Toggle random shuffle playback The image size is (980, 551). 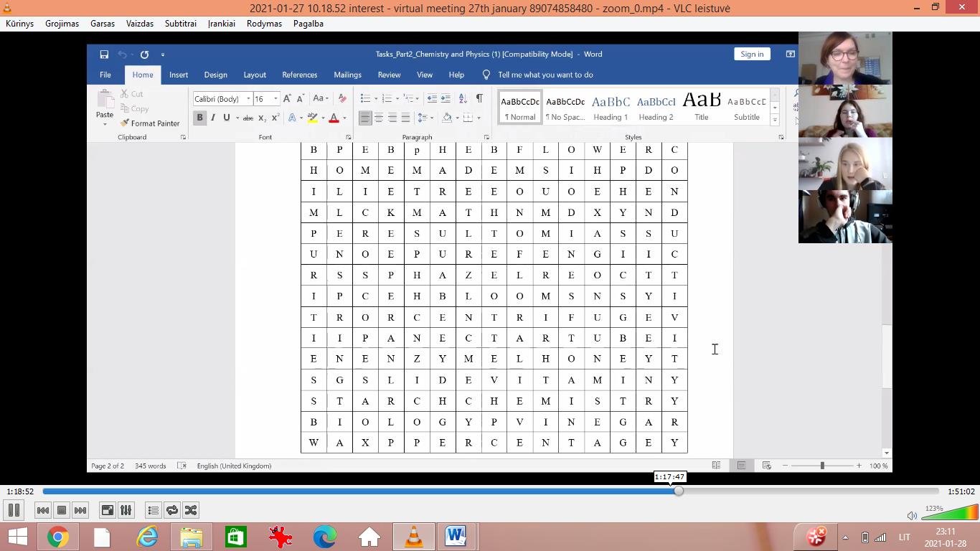click(x=191, y=510)
